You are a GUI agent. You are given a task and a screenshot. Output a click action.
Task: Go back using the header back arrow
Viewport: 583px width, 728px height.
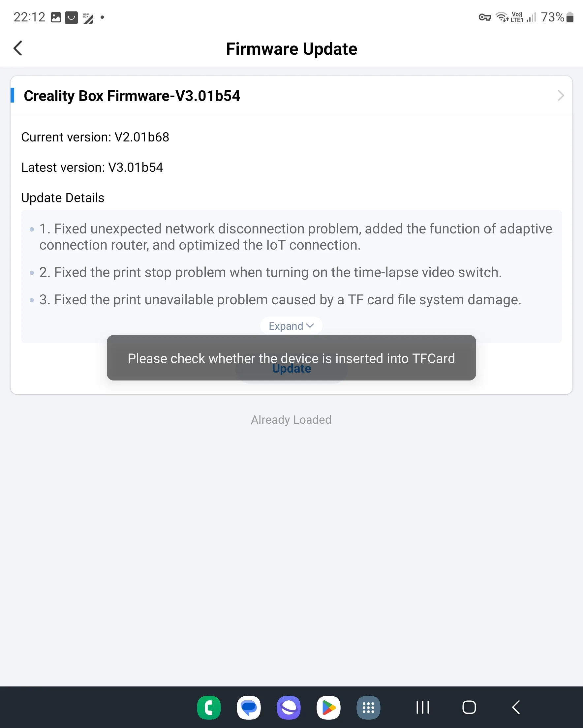coord(18,48)
